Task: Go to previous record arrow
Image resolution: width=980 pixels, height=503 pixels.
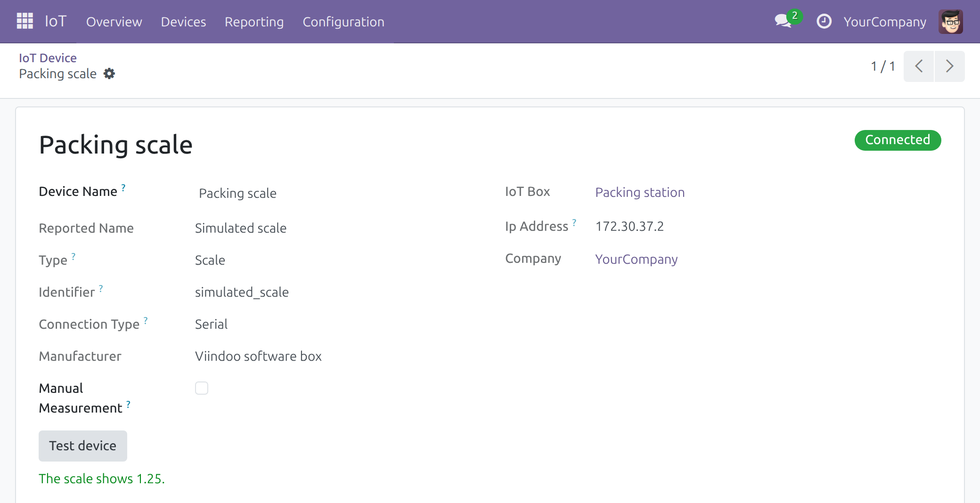Action: click(919, 66)
